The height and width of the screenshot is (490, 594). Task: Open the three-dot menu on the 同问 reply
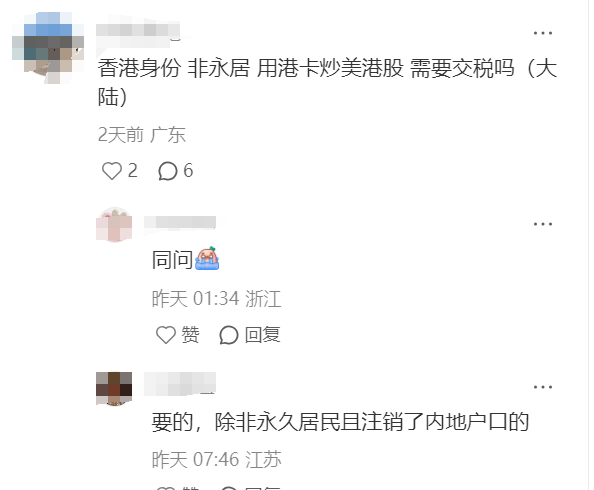[542, 224]
